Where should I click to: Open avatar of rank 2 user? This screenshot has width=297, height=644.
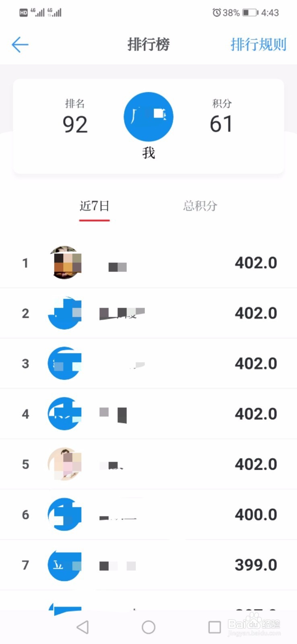coord(65,313)
